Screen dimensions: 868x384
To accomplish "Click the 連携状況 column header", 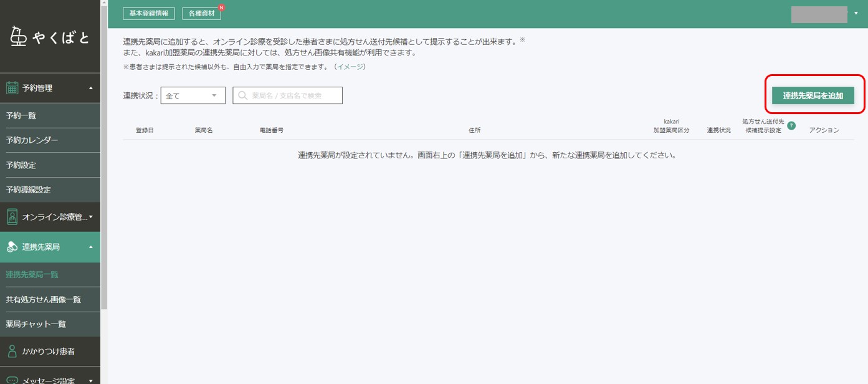I will 719,130.
